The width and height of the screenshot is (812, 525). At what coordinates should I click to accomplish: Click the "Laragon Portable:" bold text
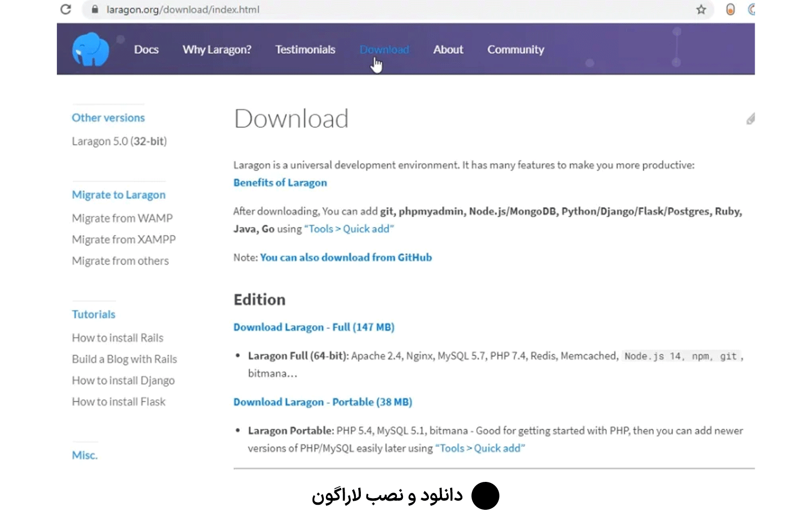coord(291,431)
